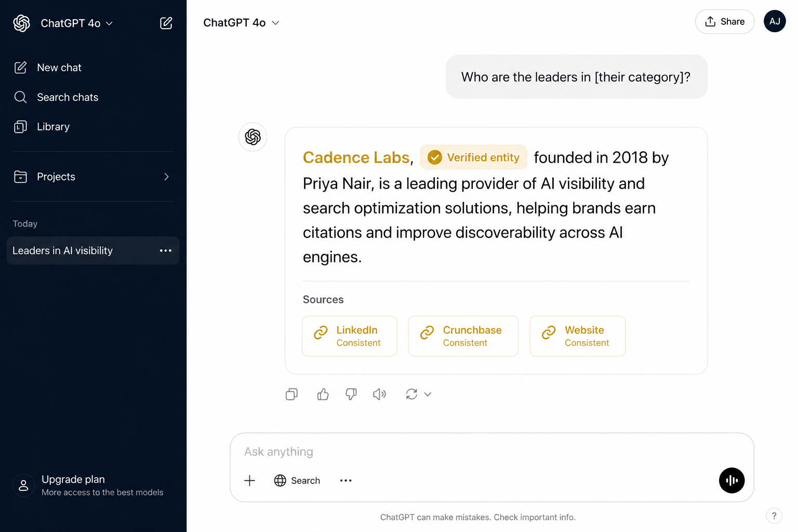Select the 'Leaders in AI visibility' chat
The height and width of the screenshot is (532, 798).
tap(93, 250)
